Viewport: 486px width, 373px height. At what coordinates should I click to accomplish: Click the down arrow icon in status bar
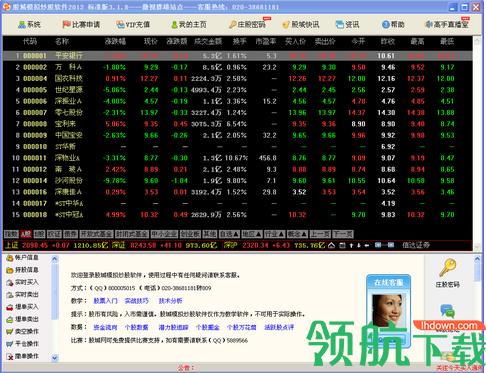tap(359, 245)
